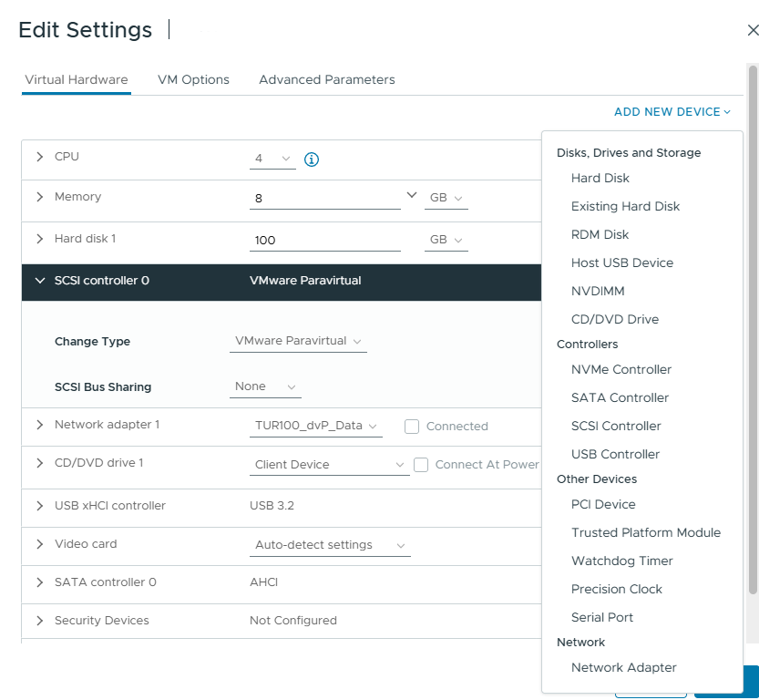Add a new Network Adapter device

(x=623, y=667)
